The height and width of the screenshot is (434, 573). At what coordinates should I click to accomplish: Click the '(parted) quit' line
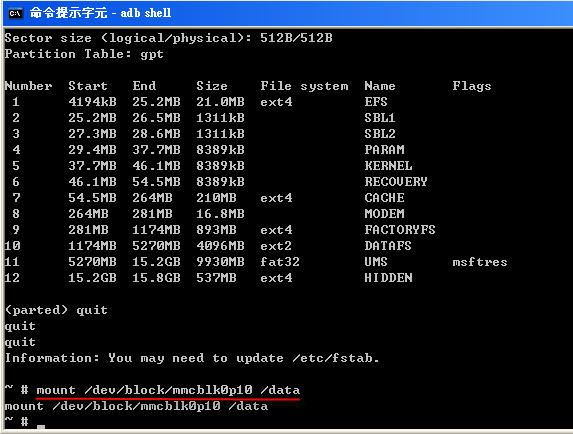[x=56, y=310]
